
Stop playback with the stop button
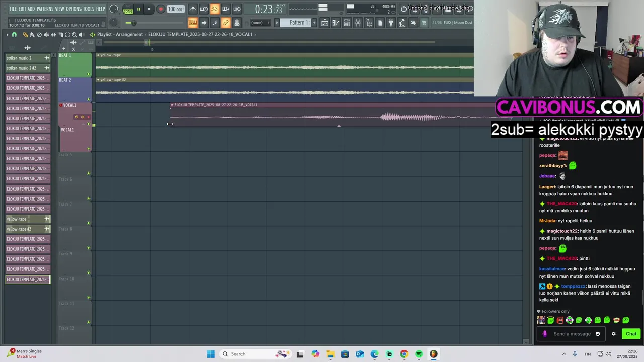click(149, 9)
